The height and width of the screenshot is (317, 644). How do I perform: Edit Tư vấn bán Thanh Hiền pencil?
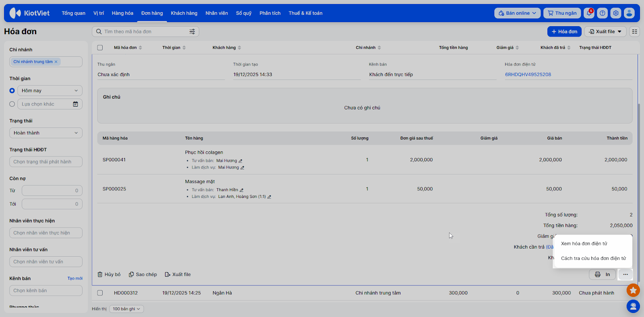tap(242, 190)
